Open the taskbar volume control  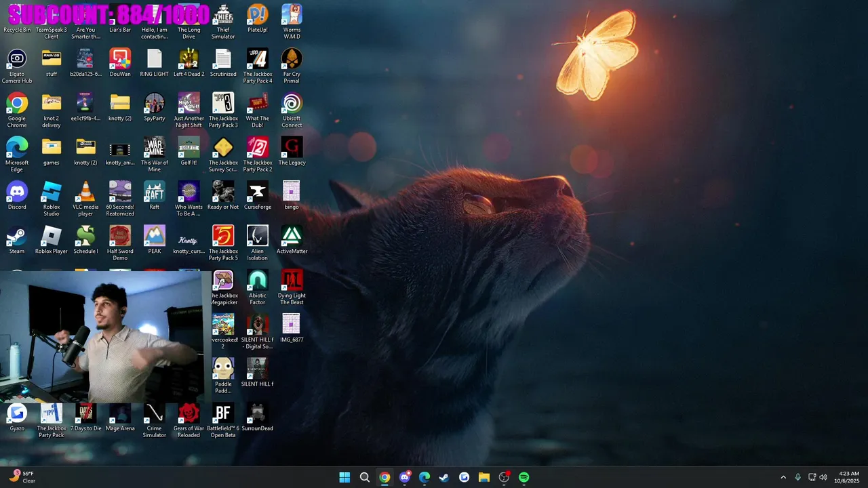coord(823,477)
